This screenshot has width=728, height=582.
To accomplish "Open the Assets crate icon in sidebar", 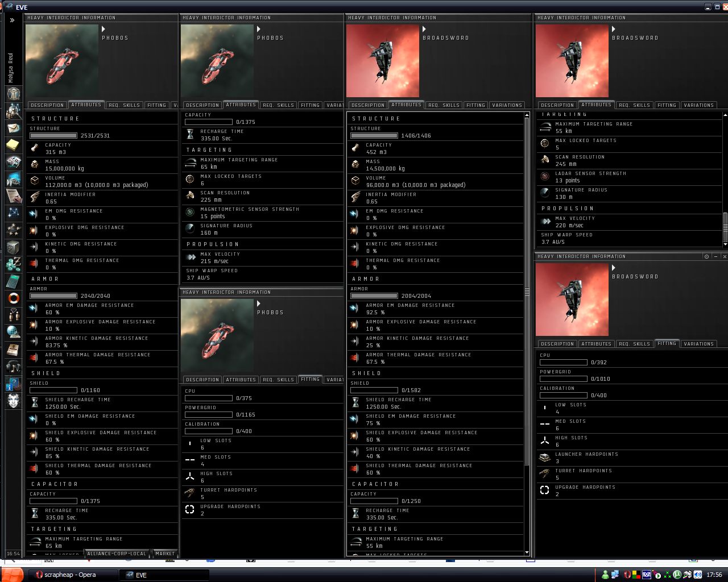I will click(x=14, y=247).
